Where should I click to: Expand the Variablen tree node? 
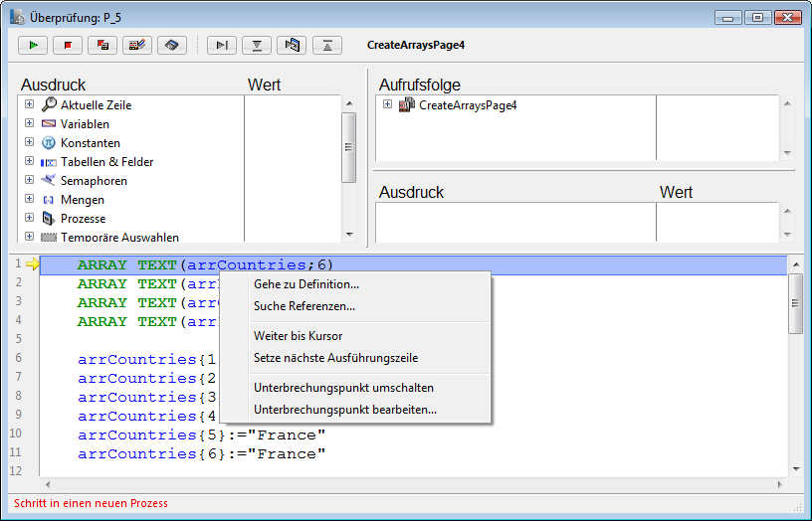(x=29, y=124)
